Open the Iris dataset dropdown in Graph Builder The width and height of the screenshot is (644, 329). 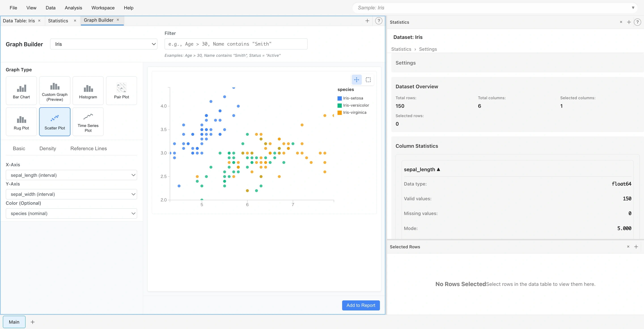pyautogui.click(x=104, y=44)
